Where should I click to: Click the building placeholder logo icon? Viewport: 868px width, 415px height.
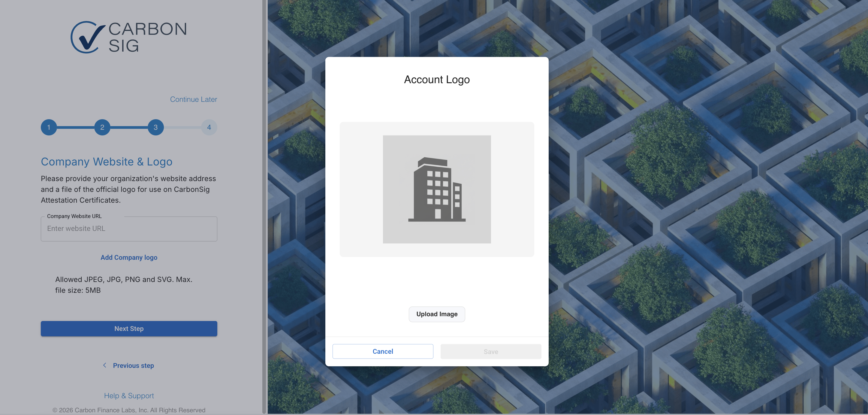pyautogui.click(x=437, y=189)
